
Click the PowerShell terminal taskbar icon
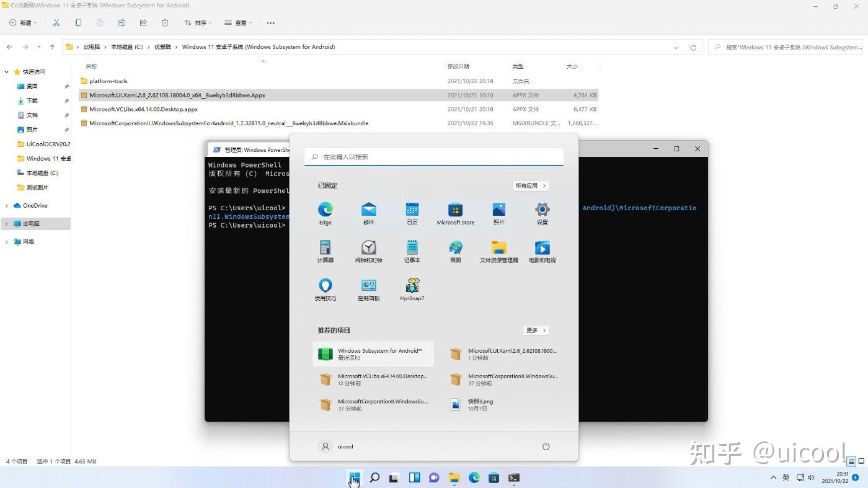point(513,477)
